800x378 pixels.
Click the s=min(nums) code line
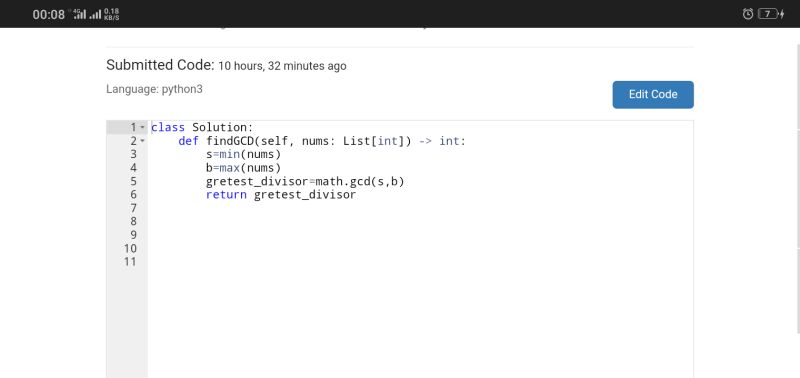point(243,154)
